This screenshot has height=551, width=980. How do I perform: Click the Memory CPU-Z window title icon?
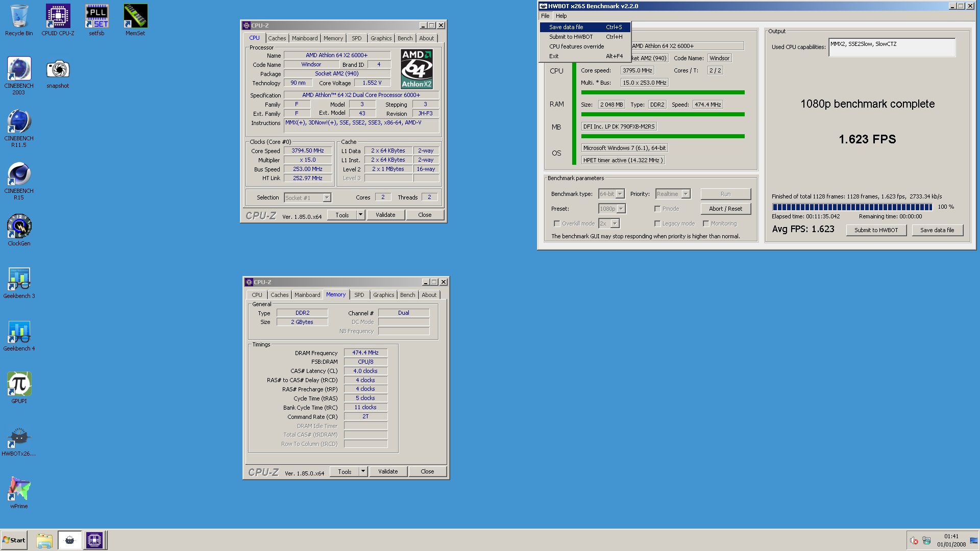249,282
